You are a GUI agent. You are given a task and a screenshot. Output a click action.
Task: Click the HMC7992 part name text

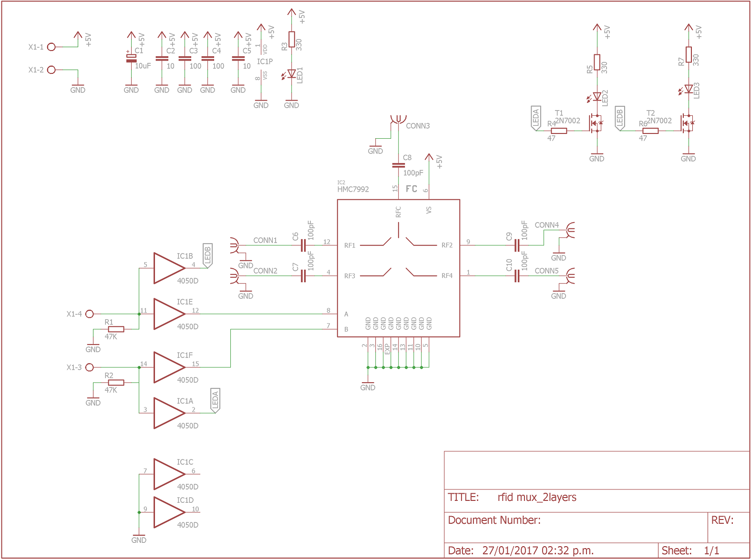coord(353,189)
